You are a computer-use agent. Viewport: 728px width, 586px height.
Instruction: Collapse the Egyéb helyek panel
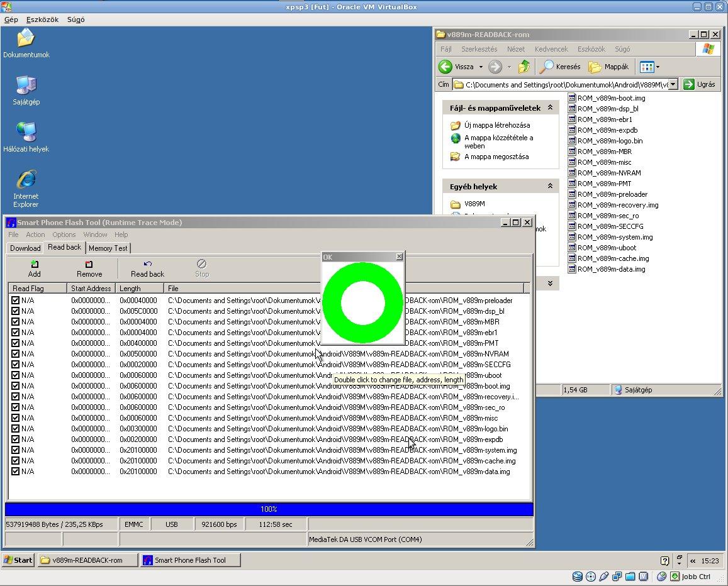pos(550,186)
